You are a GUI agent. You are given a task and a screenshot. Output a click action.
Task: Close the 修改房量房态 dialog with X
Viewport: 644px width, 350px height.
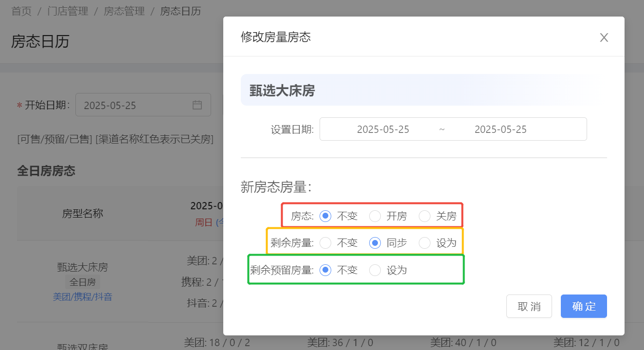click(x=604, y=37)
